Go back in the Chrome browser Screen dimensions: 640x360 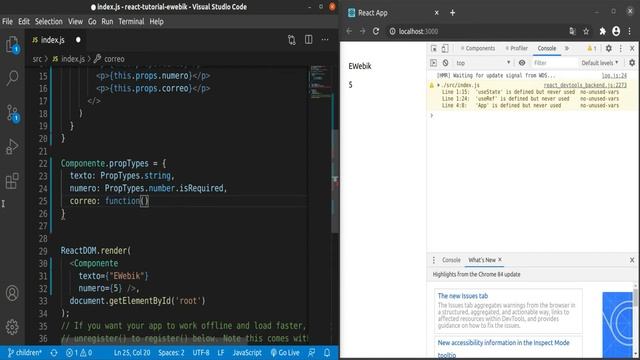pos(349,31)
